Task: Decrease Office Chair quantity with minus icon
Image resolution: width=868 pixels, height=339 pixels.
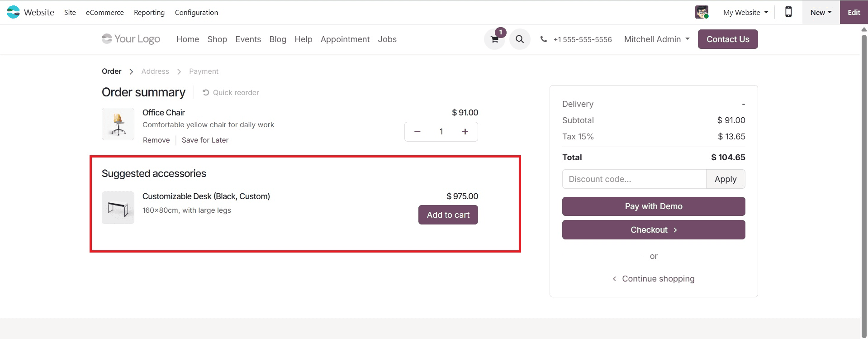Action: tap(417, 131)
